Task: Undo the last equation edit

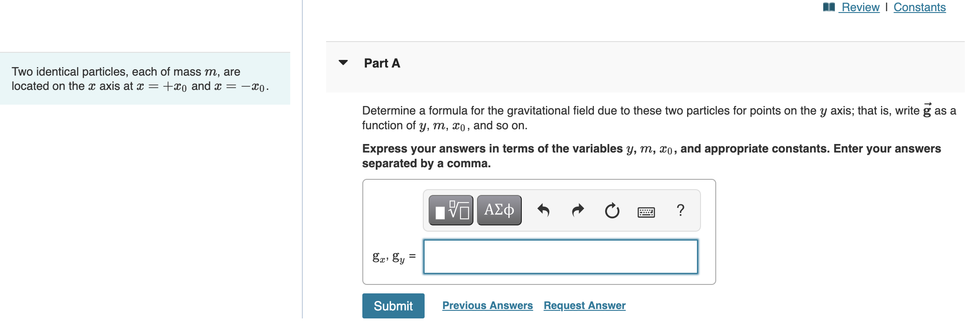Action: coord(545,210)
